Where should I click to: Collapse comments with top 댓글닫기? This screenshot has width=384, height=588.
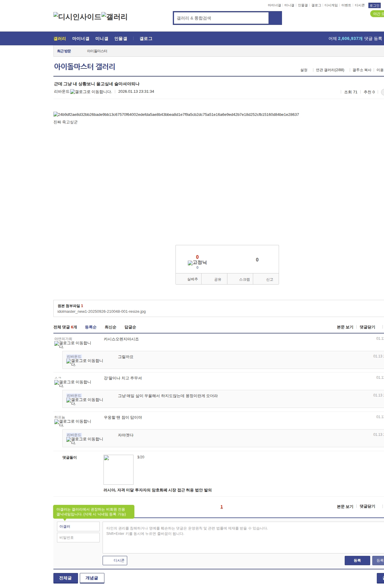click(367, 327)
